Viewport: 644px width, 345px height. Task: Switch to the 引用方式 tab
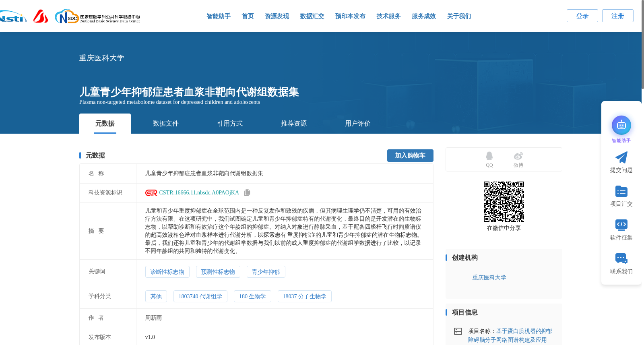coord(230,124)
